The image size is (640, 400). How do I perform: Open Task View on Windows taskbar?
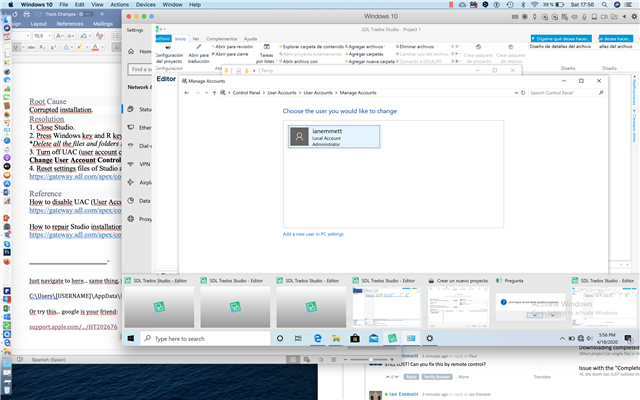pos(298,338)
